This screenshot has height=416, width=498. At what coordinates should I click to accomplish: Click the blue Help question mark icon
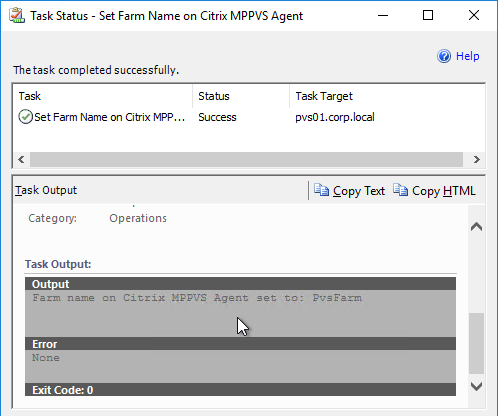pyautogui.click(x=444, y=56)
